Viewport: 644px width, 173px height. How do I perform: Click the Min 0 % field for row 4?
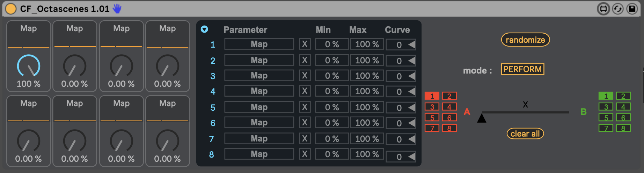click(332, 91)
